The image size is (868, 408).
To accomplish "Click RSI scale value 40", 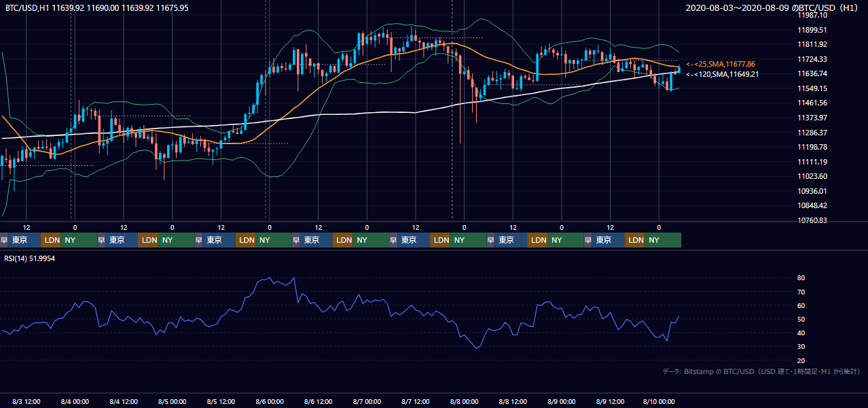I will [x=801, y=333].
